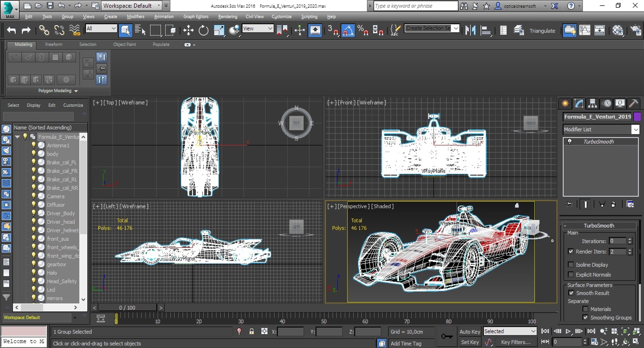Click Triangulate button in toolbar
Image resolution: width=644 pixels, height=348 pixels.
[x=542, y=31]
